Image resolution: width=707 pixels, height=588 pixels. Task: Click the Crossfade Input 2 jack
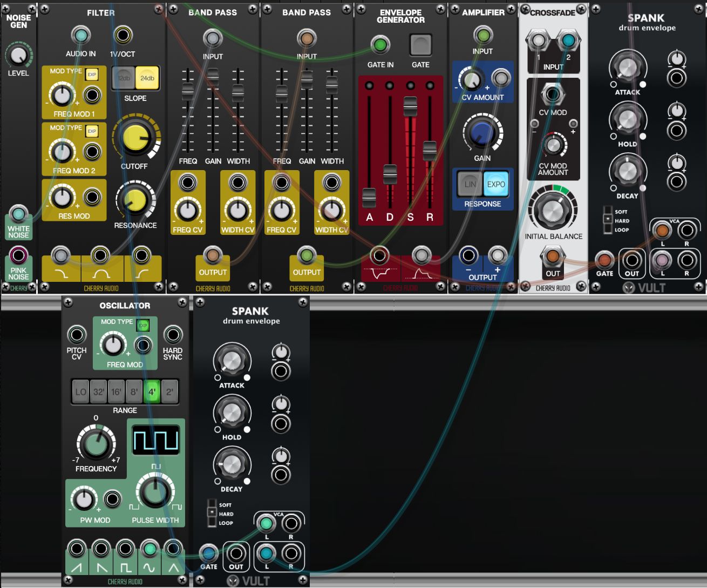(x=568, y=40)
